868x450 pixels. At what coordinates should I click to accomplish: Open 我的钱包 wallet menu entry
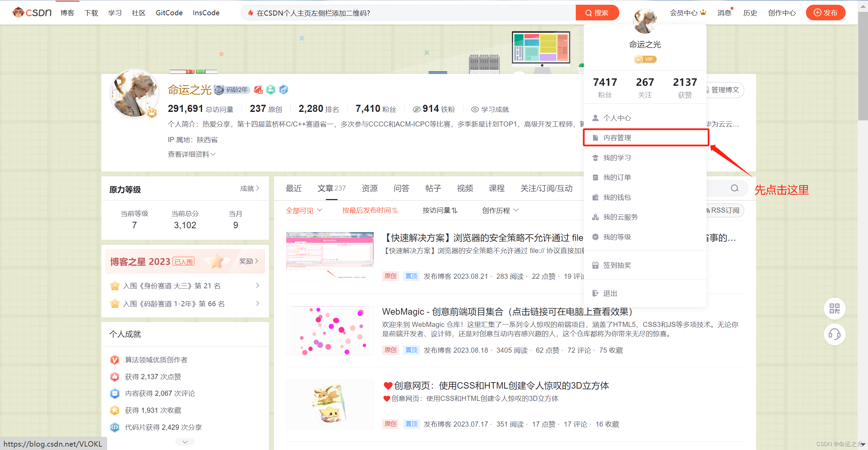click(617, 197)
